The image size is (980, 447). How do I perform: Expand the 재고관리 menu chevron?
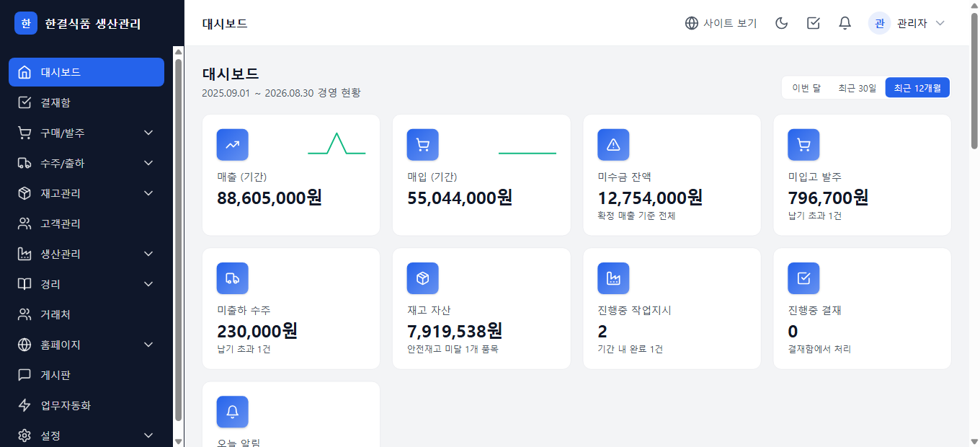coord(148,193)
